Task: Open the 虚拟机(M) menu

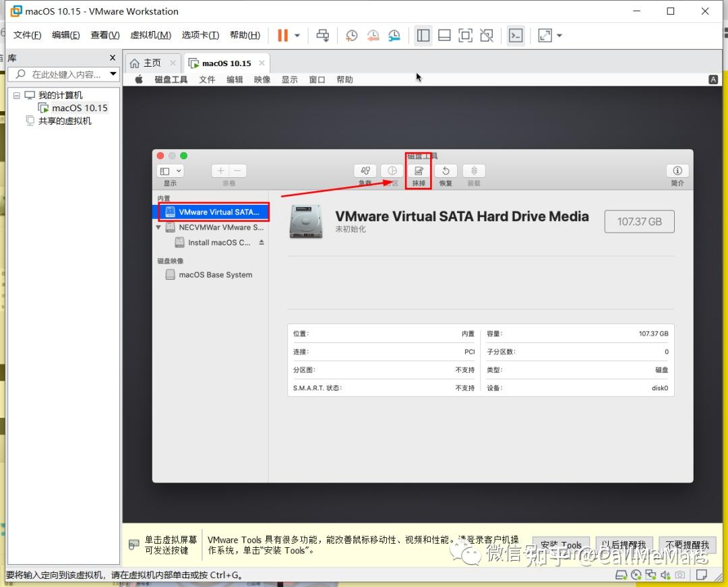Action: 150,35
